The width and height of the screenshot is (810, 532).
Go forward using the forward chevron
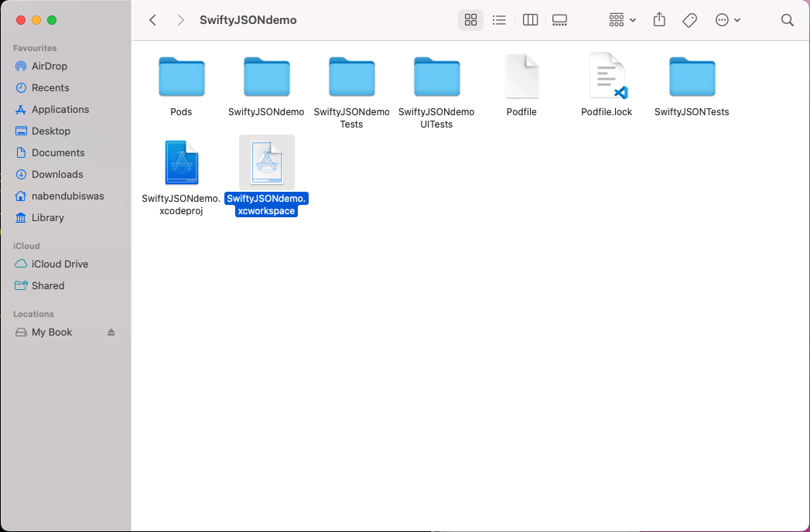point(180,20)
